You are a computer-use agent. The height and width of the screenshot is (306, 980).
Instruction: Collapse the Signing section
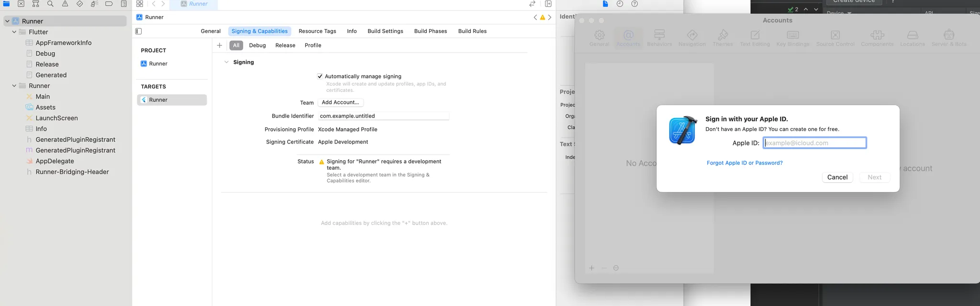tap(226, 62)
